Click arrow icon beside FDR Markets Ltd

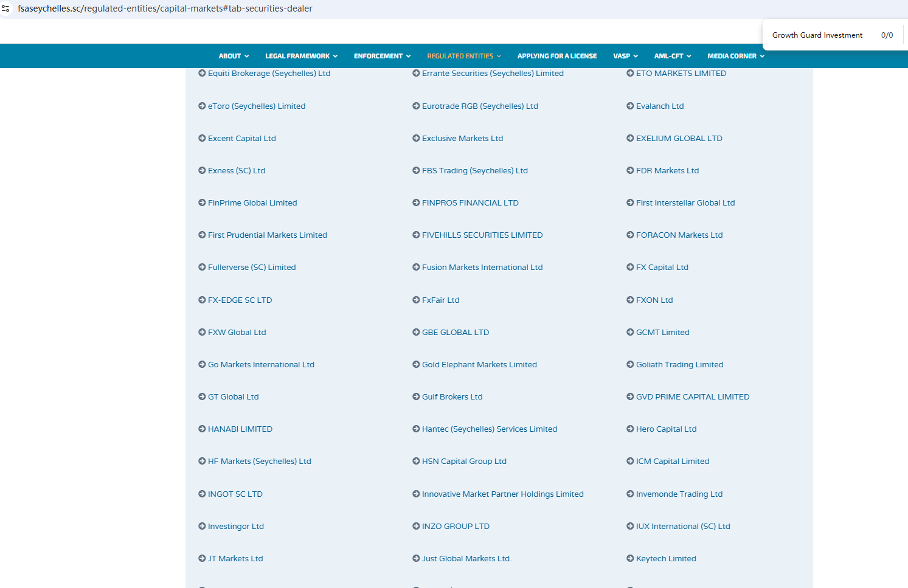[x=630, y=170]
